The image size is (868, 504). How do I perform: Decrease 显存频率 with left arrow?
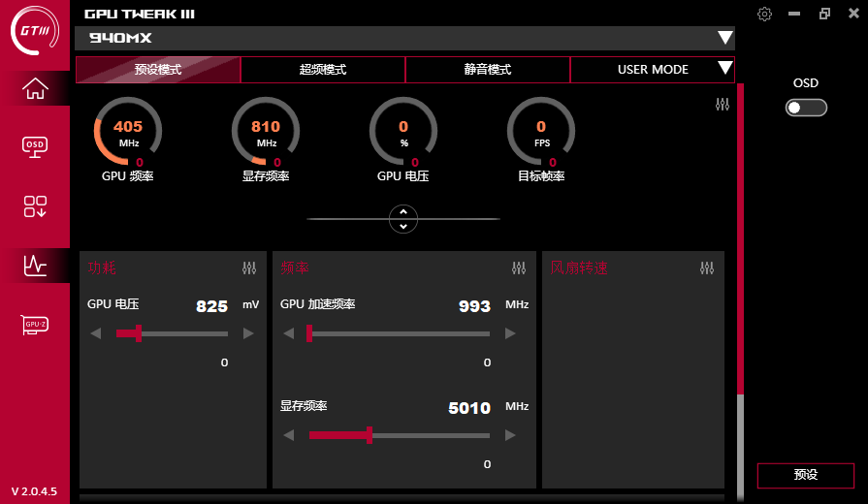point(288,435)
